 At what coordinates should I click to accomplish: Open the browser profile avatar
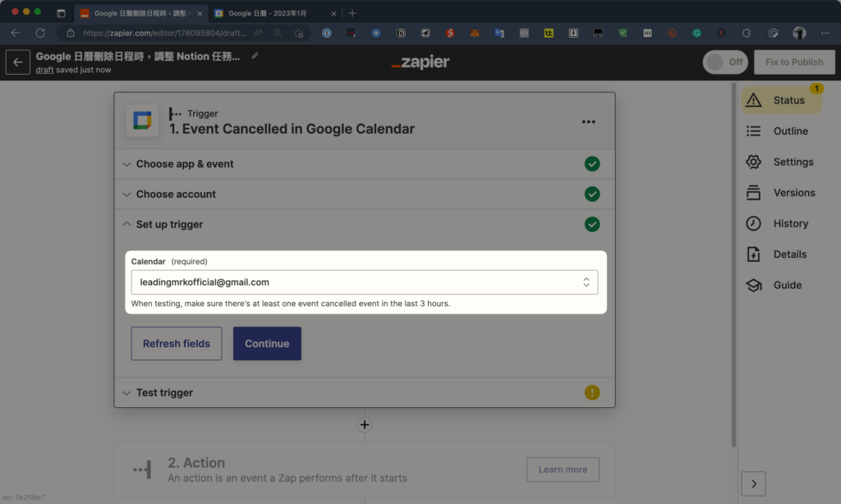pyautogui.click(x=799, y=33)
